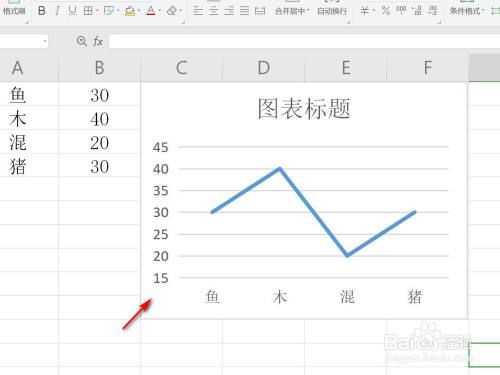Click the fx insert function icon
Viewport: 500px width, 375px height.
[x=98, y=41]
